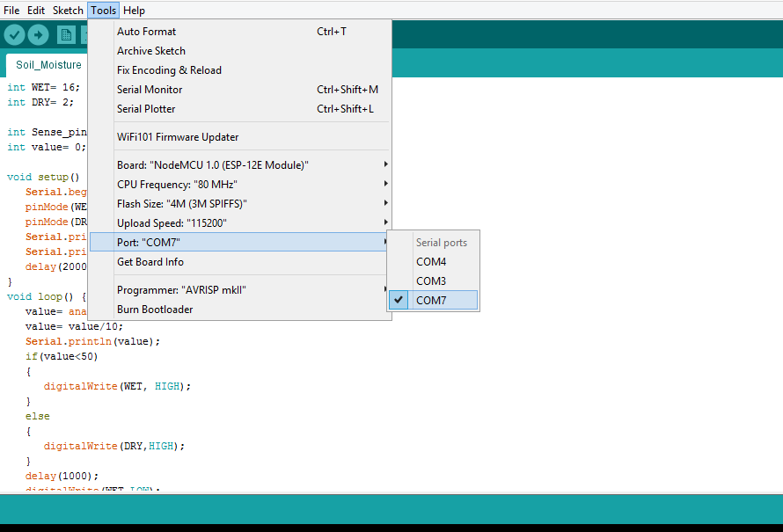Screen dimensions: 783x532
Task: Click the 'if(value<50)' line
Action: [62, 356]
